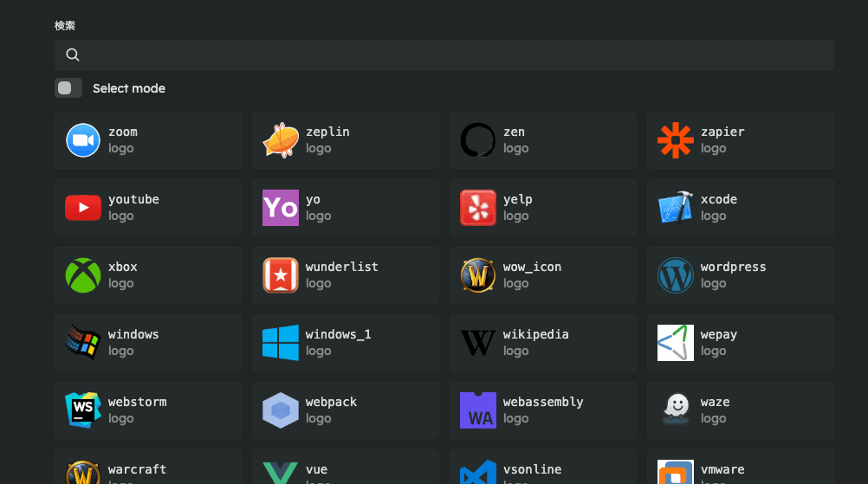Pick the wepay arrow logo icon
Screen dimensions: 868x484
click(676, 343)
